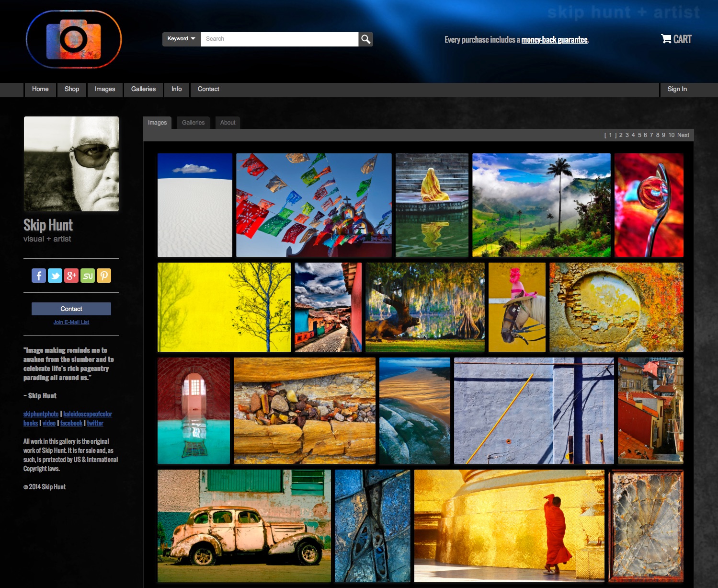Image resolution: width=718 pixels, height=588 pixels.
Task: Go to page 10 of results
Action: click(672, 135)
